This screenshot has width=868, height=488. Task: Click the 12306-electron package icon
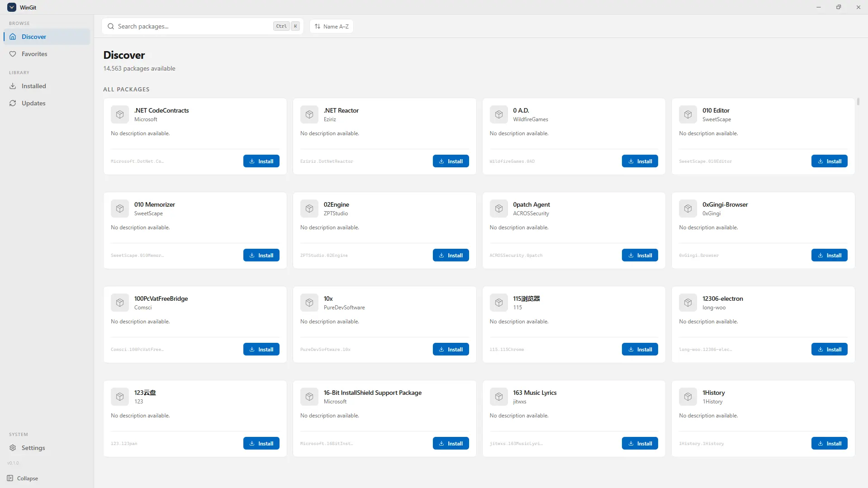[x=688, y=303]
